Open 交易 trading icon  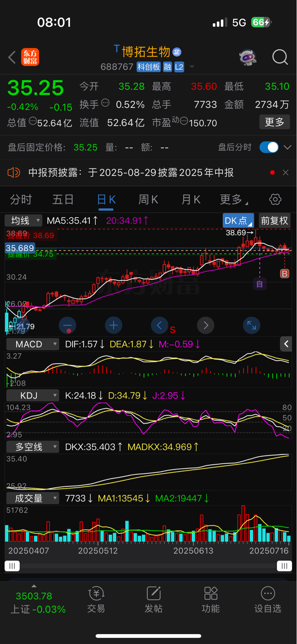pos(96,600)
